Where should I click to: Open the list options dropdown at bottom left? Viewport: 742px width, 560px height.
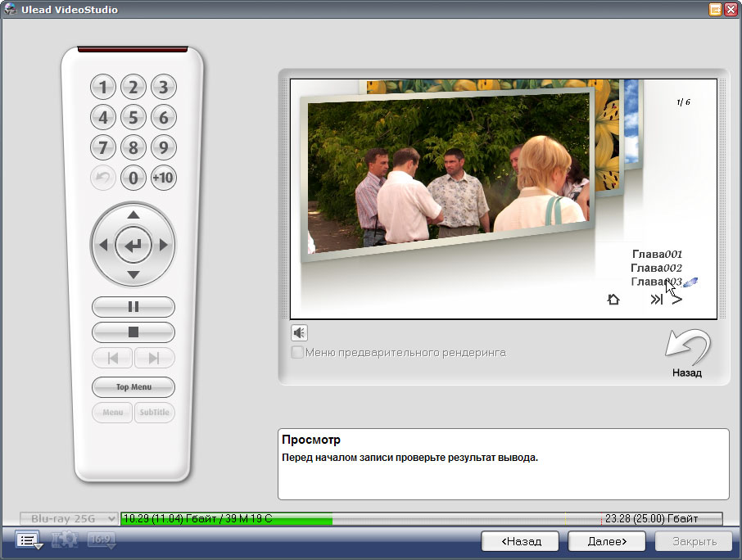[29, 541]
